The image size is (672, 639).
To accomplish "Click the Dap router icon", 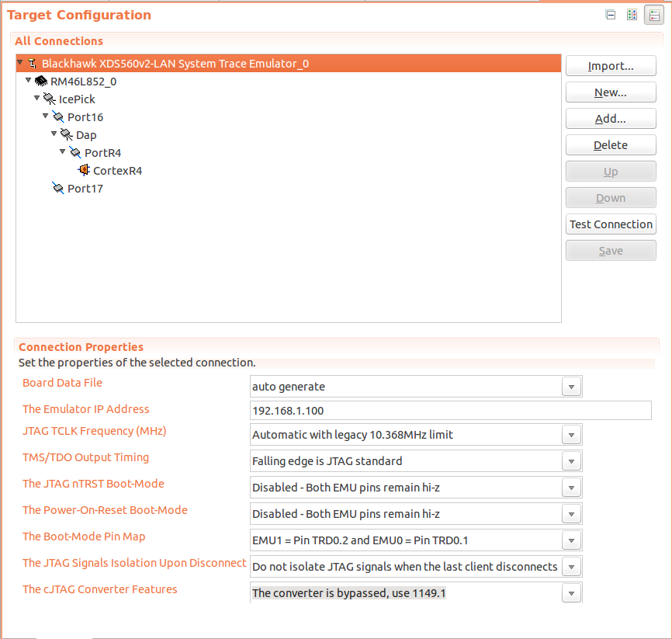I will [x=67, y=134].
